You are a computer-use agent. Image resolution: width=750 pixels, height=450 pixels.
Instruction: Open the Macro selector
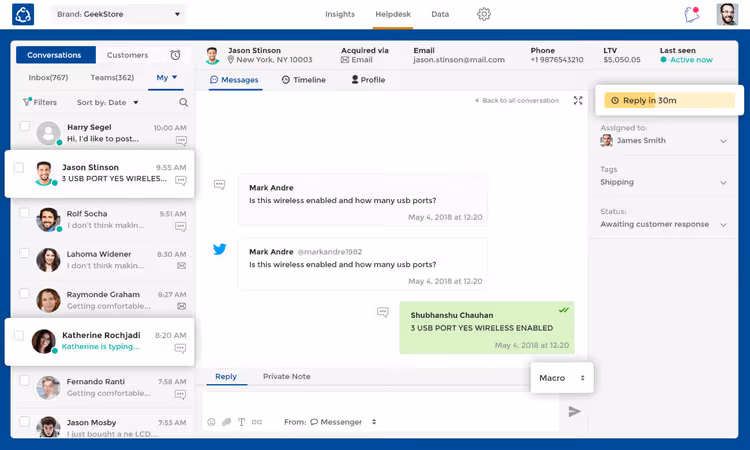pos(562,378)
